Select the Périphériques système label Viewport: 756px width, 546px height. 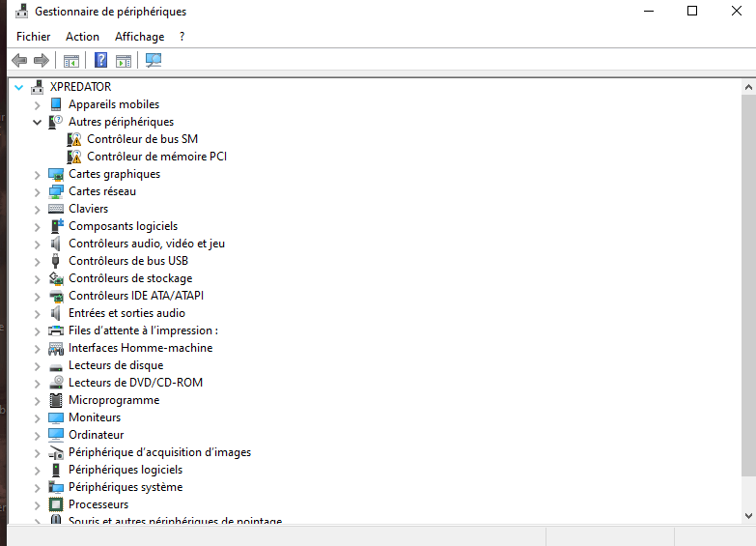(x=126, y=487)
